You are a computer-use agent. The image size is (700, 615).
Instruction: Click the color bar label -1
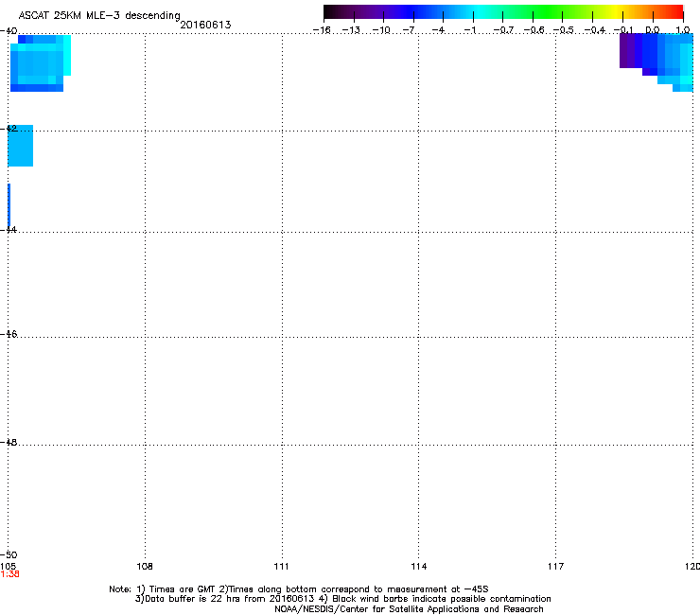469,30
